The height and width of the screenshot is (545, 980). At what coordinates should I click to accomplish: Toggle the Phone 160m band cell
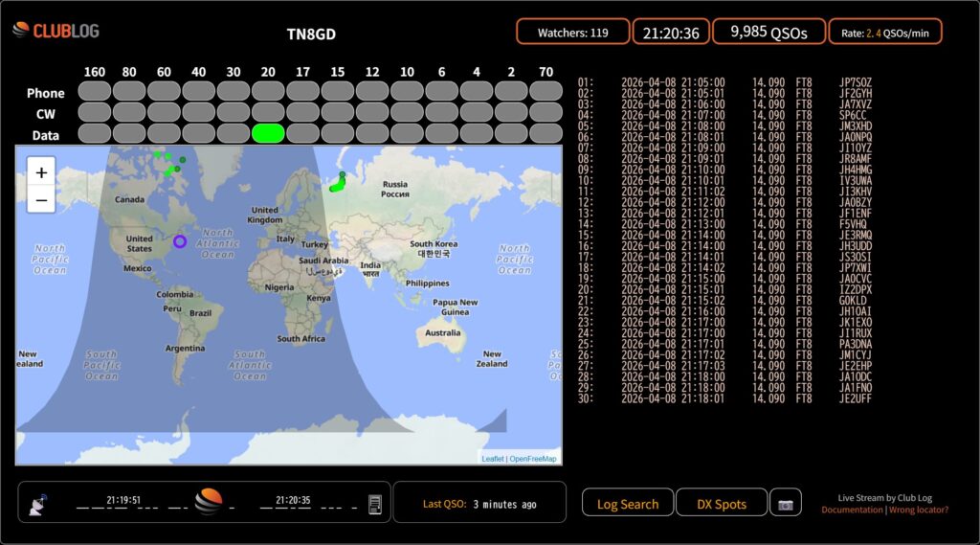point(95,93)
